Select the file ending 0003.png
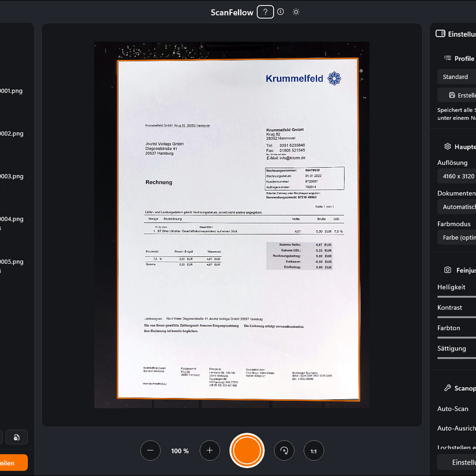 pos(11,176)
